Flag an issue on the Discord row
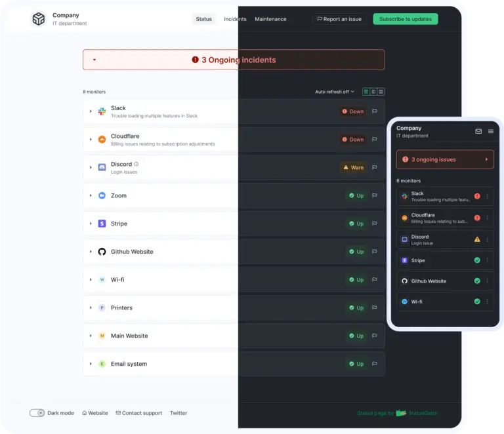The height and width of the screenshot is (434, 504). coord(375,167)
